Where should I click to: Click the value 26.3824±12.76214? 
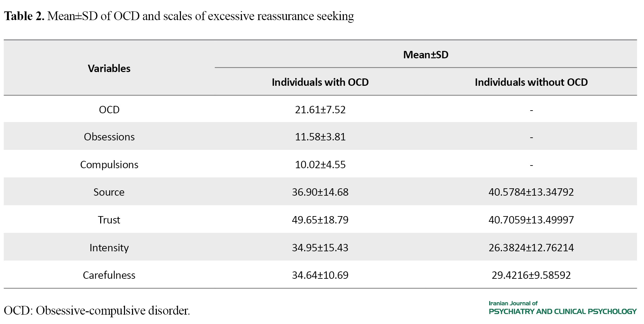point(531,248)
